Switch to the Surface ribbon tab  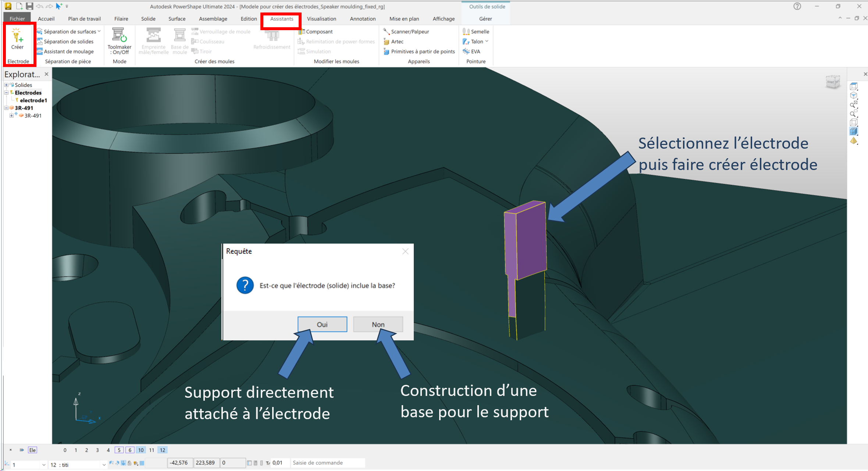[x=177, y=19]
